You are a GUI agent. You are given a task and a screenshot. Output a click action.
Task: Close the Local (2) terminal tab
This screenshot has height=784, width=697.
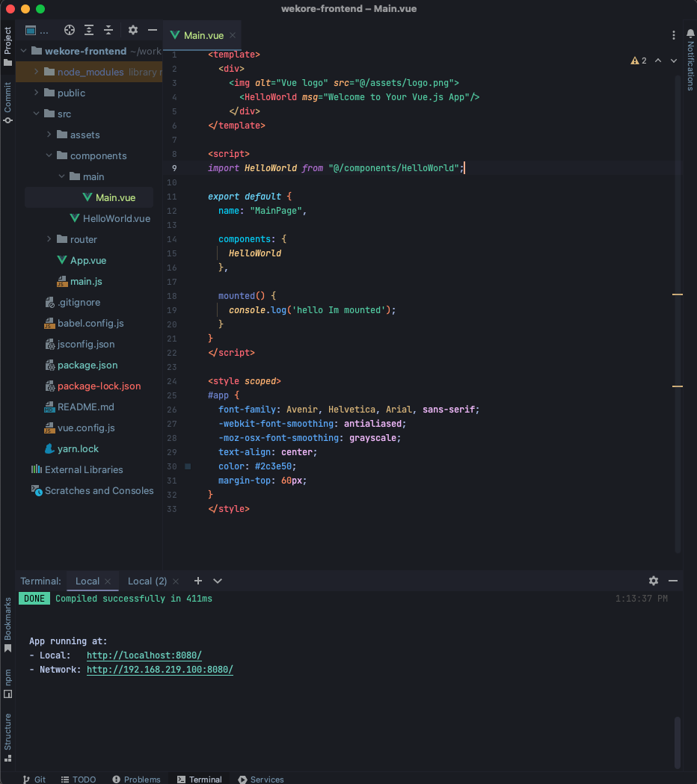(176, 581)
